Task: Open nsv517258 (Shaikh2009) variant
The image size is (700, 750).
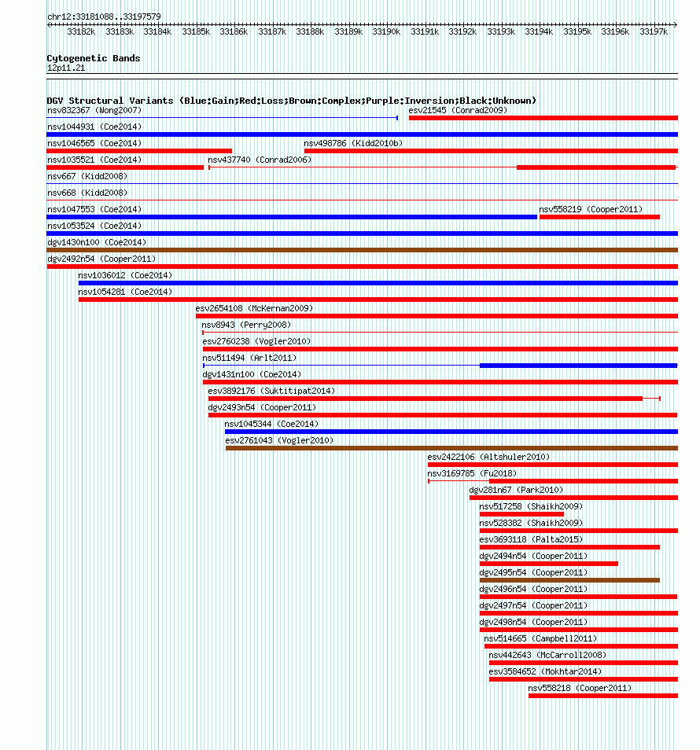Action: point(531,506)
